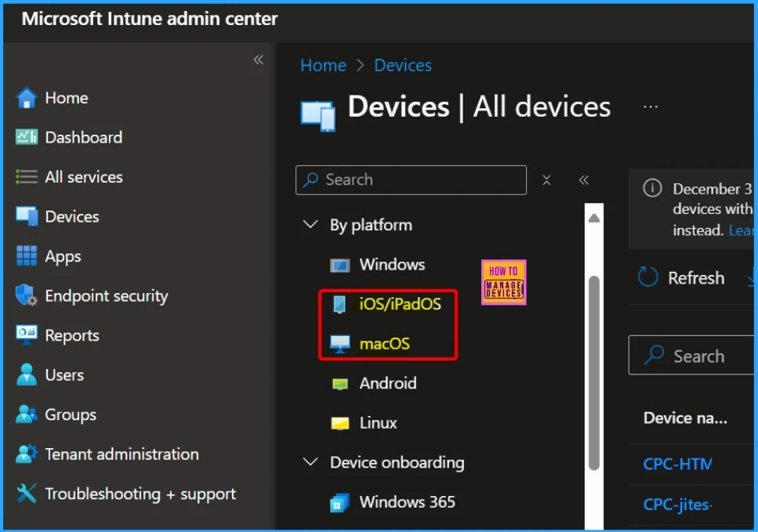Open Home in the left navigation
The image size is (758, 532).
[67, 98]
